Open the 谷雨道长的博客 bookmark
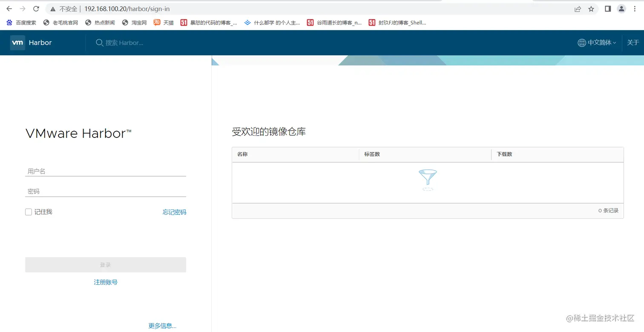 [x=334, y=23]
